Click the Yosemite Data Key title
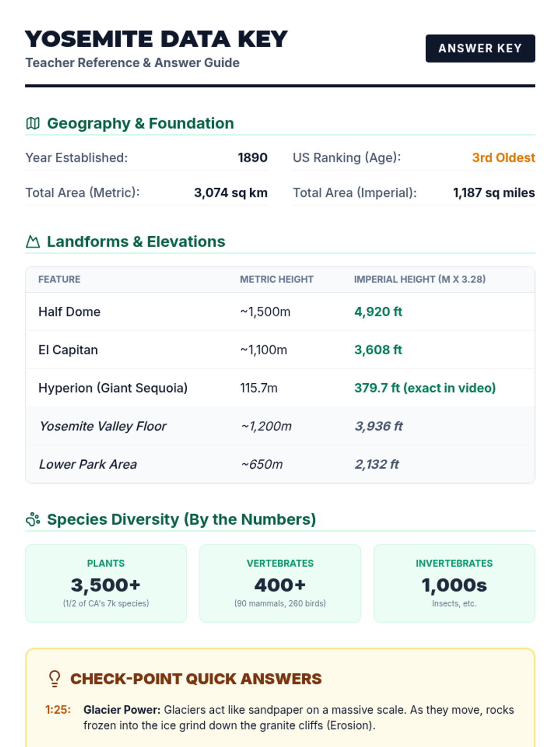Image resolution: width=560 pixels, height=747 pixels. point(156,39)
